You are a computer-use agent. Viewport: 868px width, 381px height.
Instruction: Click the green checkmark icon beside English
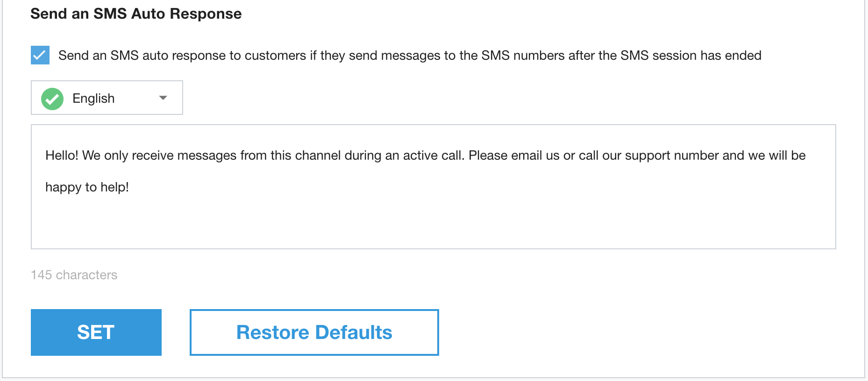tap(52, 99)
